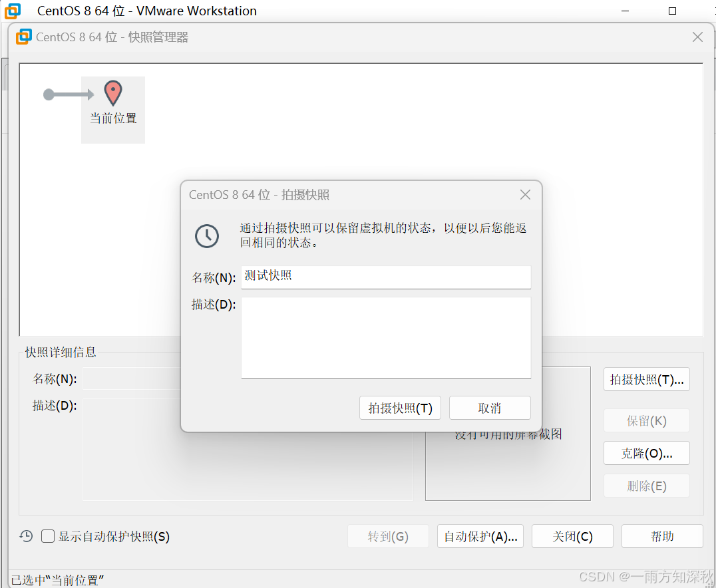
Task: Click the auto-protect history clock icon
Action: pos(26,536)
